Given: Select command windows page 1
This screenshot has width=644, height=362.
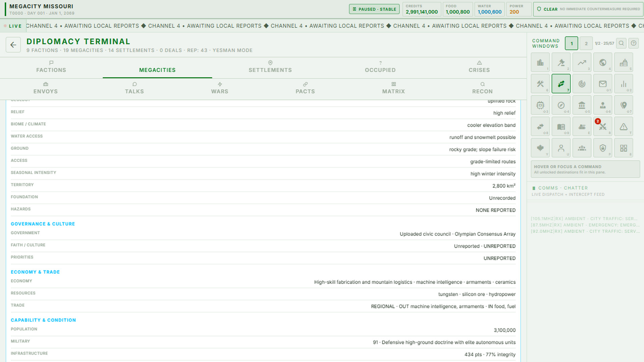Looking at the screenshot, I should pos(572,43).
